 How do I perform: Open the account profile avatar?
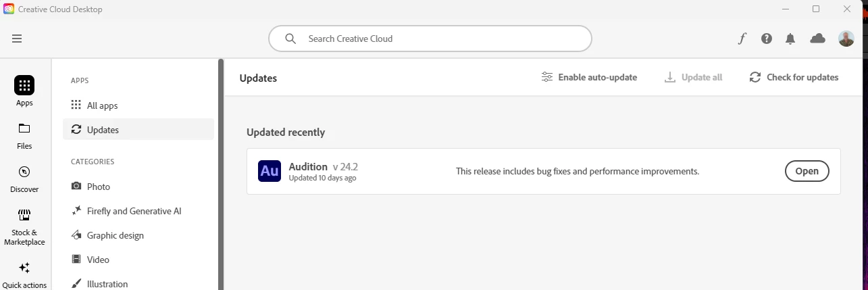tap(846, 39)
